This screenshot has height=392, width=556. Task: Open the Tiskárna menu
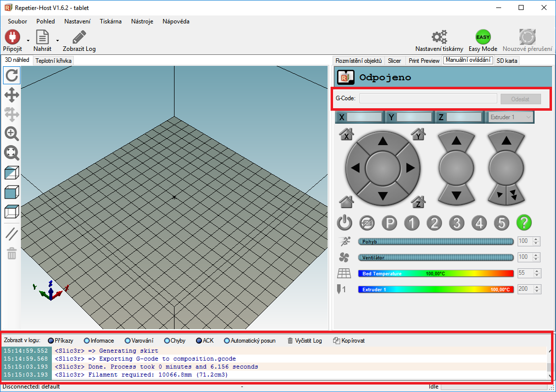point(110,21)
